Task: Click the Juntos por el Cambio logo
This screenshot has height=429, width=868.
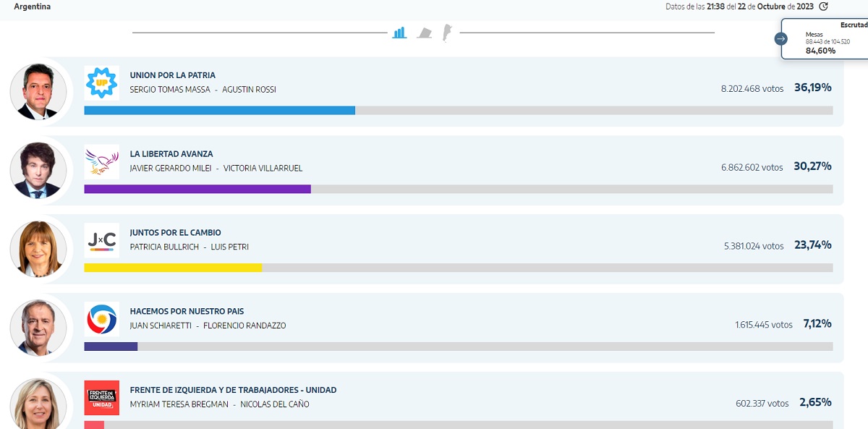Action: 101,240
